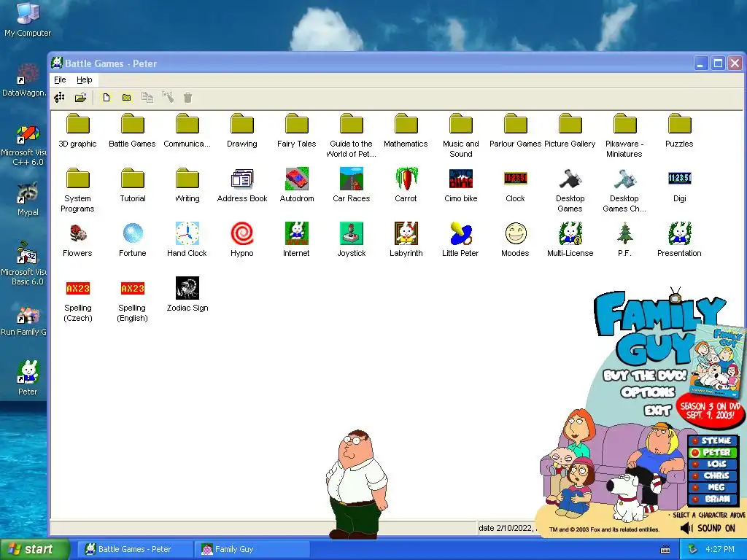Select Chris character radio option
The height and width of the screenshot is (560, 747).
click(x=713, y=475)
